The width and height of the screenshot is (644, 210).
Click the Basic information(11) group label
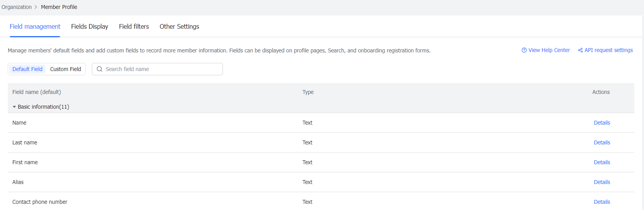43,107
